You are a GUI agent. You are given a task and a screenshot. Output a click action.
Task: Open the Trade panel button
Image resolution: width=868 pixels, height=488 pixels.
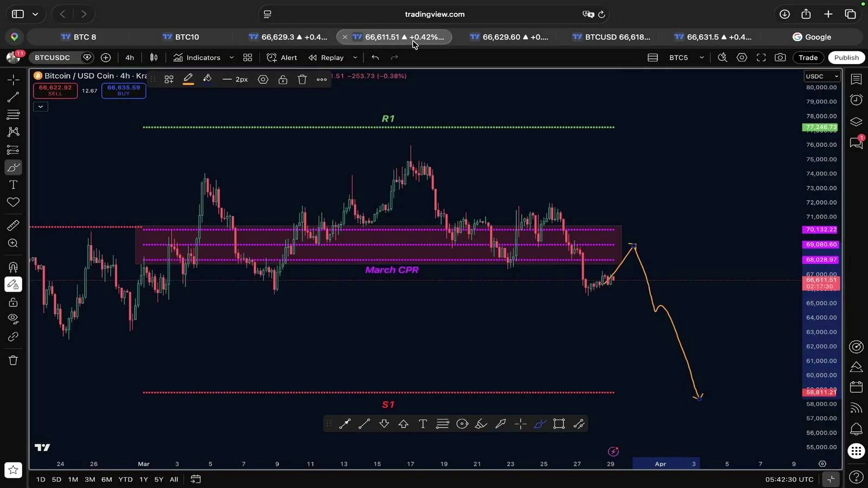[808, 57]
